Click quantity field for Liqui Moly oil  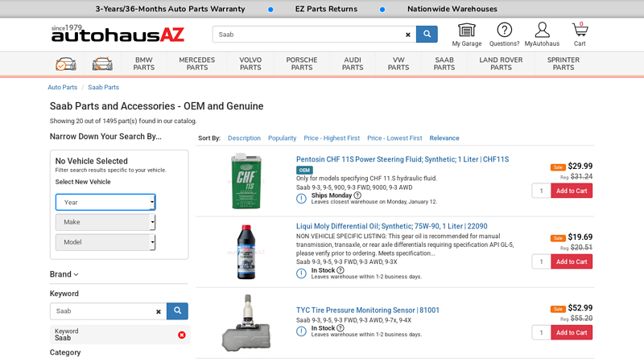541,261
